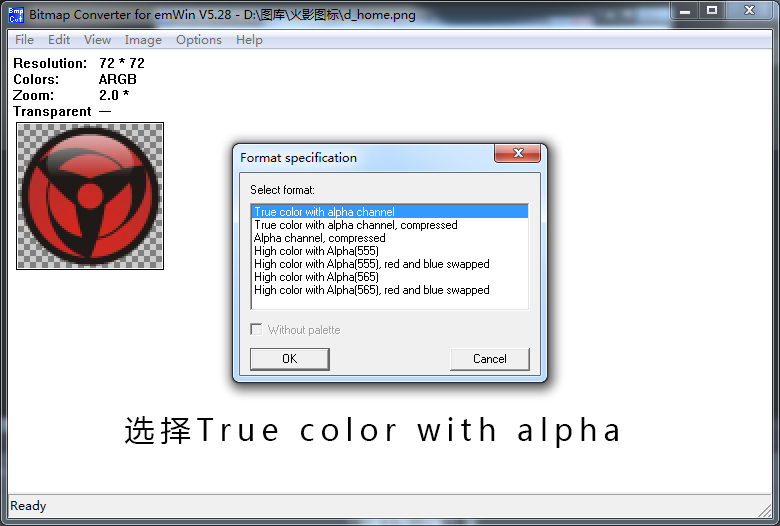Select High color with Alpha(565), red and blue swapped
Screen dimensions: 780x526
point(390,290)
